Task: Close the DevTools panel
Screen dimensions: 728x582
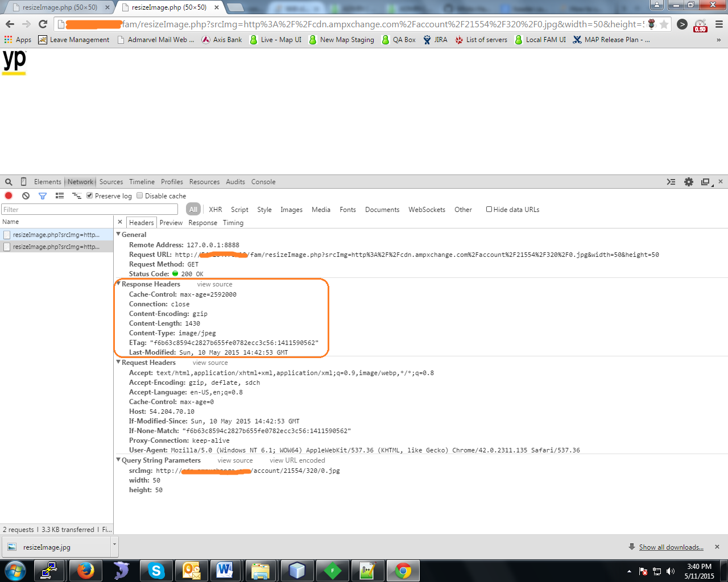Action: point(721,181)
